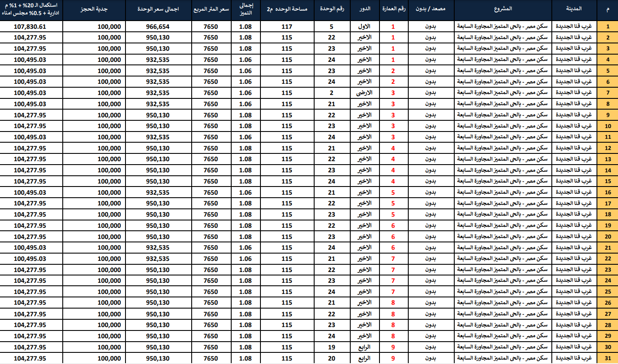The height and width of the screenshot is (364, 618).
Task: Click the الدور column header
Action: point(364,9)
